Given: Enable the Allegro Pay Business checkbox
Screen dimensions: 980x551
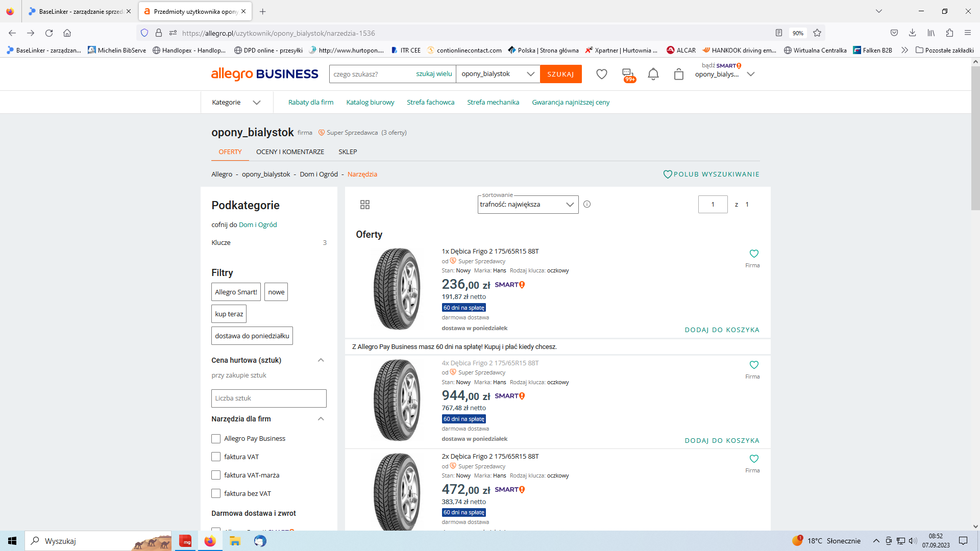Looking at the screenshot, I should coord(216,439).
